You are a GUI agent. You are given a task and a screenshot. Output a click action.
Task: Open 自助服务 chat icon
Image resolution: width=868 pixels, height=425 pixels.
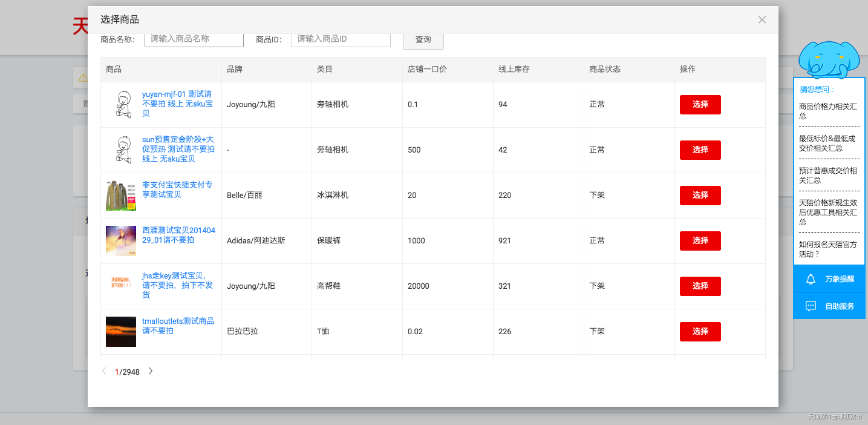tap(811, 306)
